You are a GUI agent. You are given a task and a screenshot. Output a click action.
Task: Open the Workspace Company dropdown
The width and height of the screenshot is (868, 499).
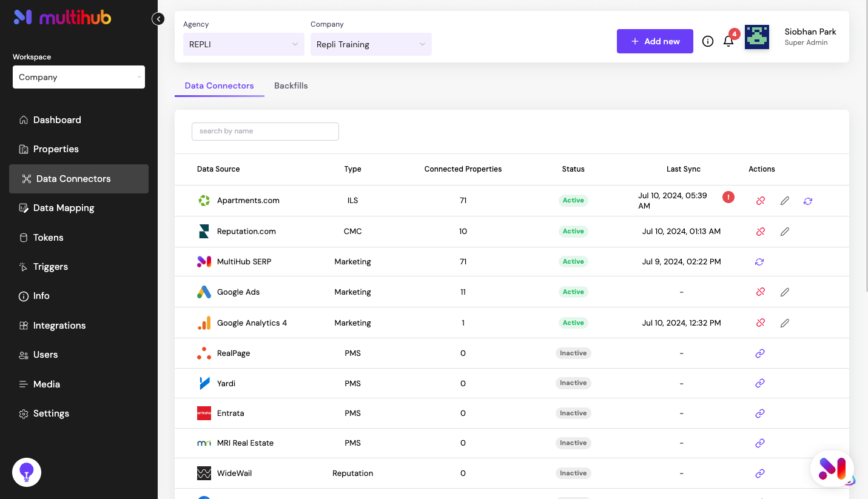tap(79, 77)
